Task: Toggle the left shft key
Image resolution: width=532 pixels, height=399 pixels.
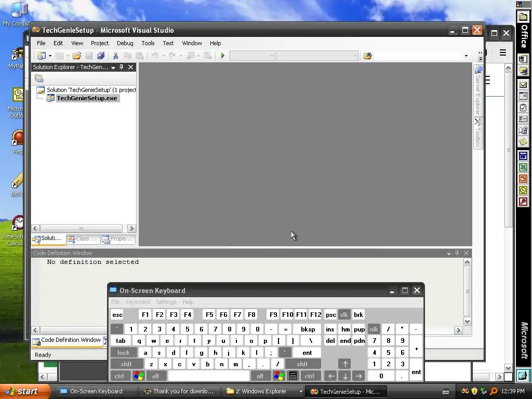Action: pyautogui.click(x=126, y=364)
